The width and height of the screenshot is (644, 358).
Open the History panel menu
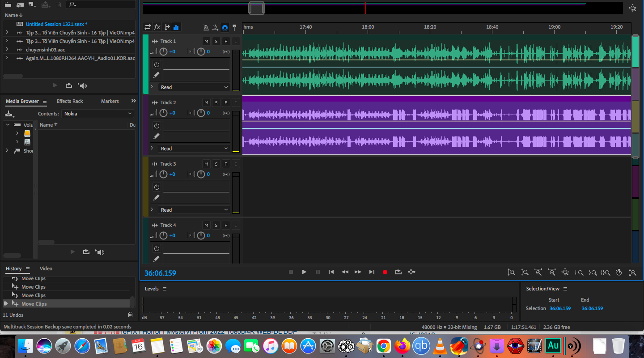tap(28, 269)
